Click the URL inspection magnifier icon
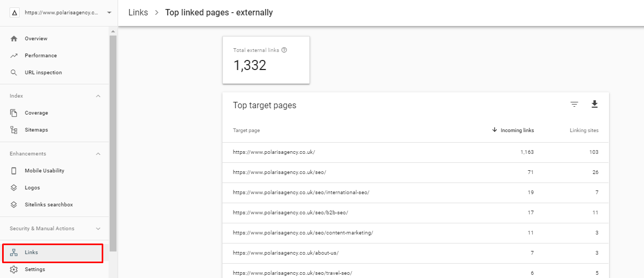Viewport: 644px width, 278px height. [x=14, y=73]
